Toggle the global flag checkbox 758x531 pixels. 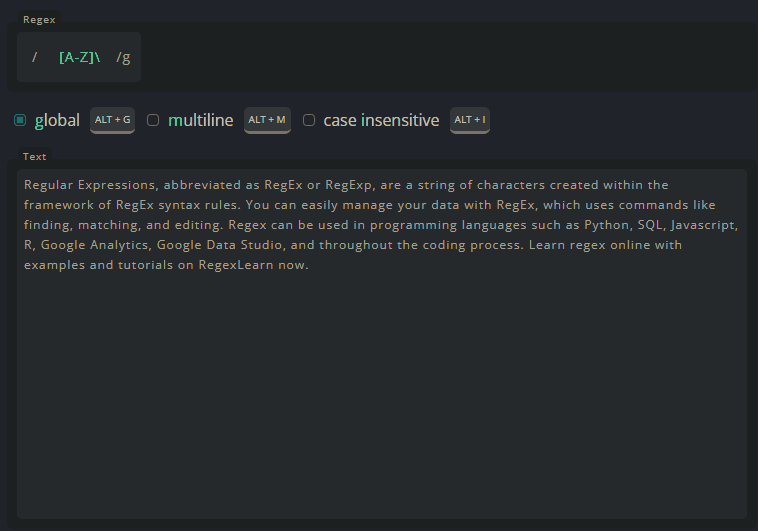[20, 120]
